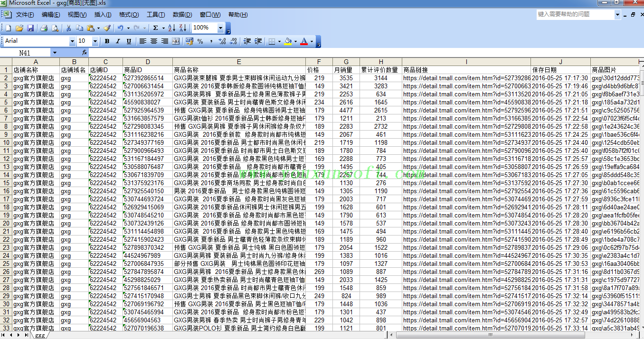Toggle Align Right for cells
The image size is (644, 339).
pos(164,41)
